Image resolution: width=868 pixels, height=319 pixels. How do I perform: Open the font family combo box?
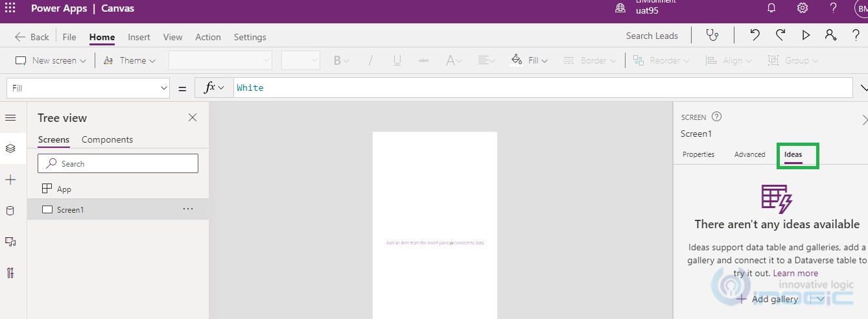(x=220, y=60)
